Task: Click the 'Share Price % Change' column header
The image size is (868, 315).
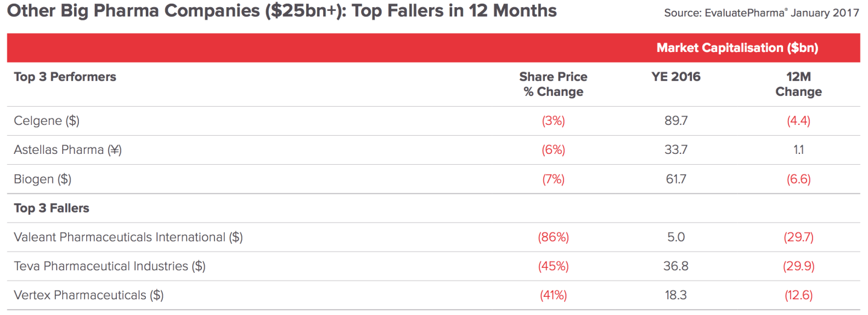Action: [553, 84]
